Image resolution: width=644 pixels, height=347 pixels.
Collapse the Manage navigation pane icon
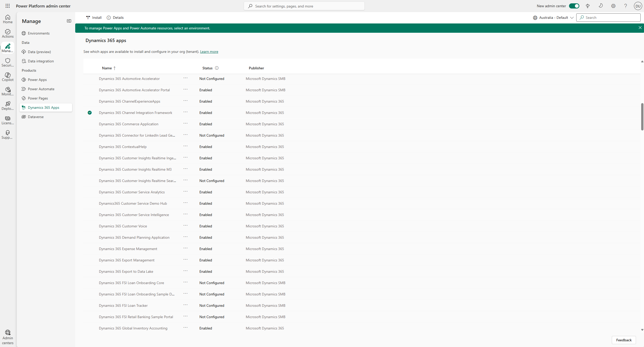click(69, 21)
